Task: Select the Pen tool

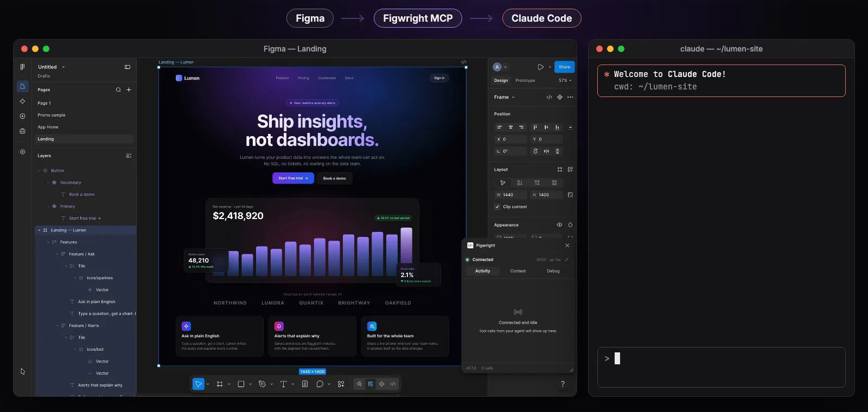Action: point(262,384)
